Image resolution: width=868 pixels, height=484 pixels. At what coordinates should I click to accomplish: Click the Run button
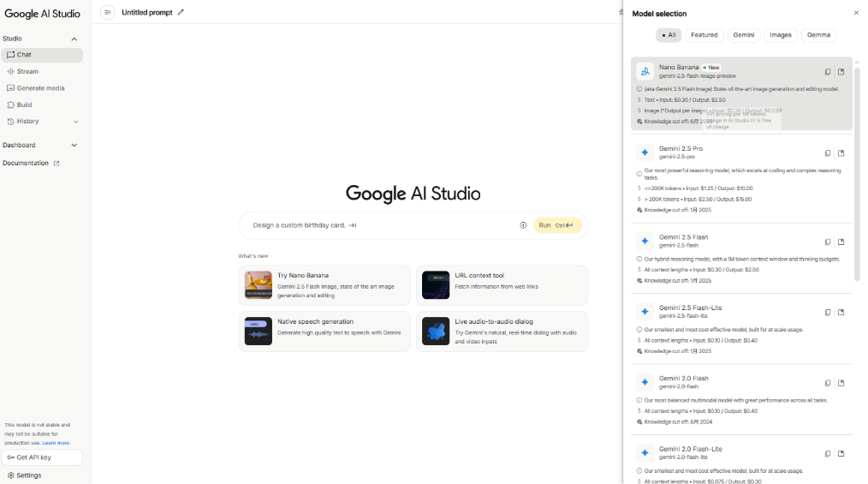[557, 225]
